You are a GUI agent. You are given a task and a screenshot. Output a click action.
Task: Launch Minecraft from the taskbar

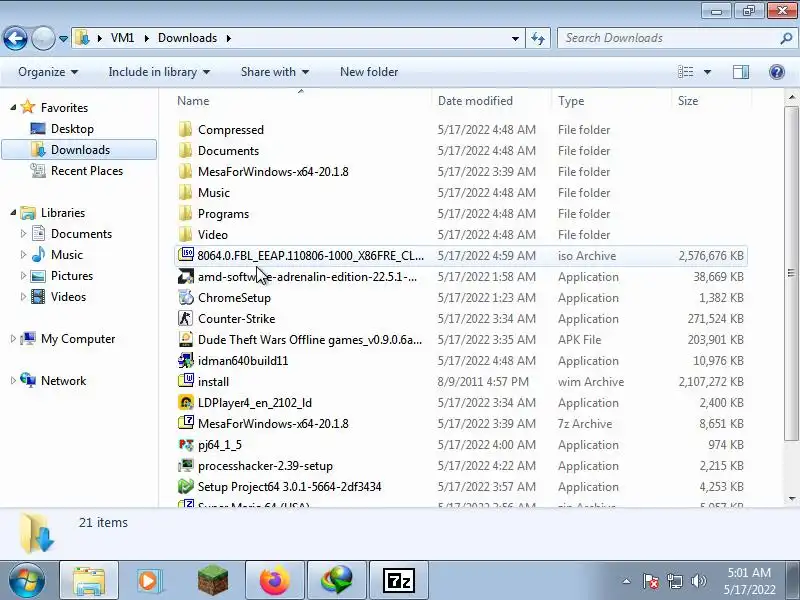point(213,581)
